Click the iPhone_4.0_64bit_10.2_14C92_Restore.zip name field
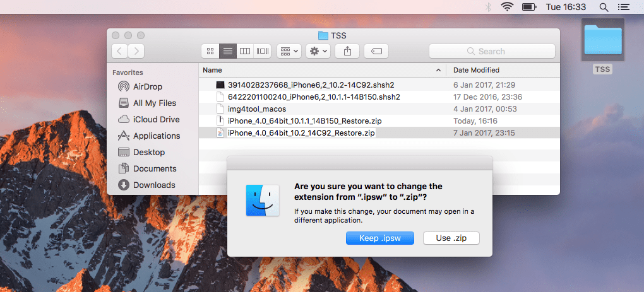644x292 pixels. [301, 132]
